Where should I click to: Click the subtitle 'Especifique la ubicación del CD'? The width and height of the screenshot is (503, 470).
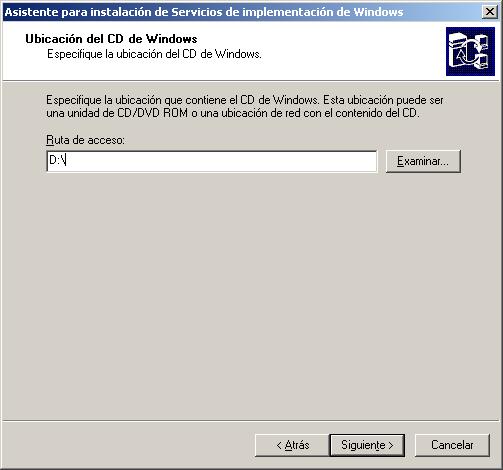154,54
